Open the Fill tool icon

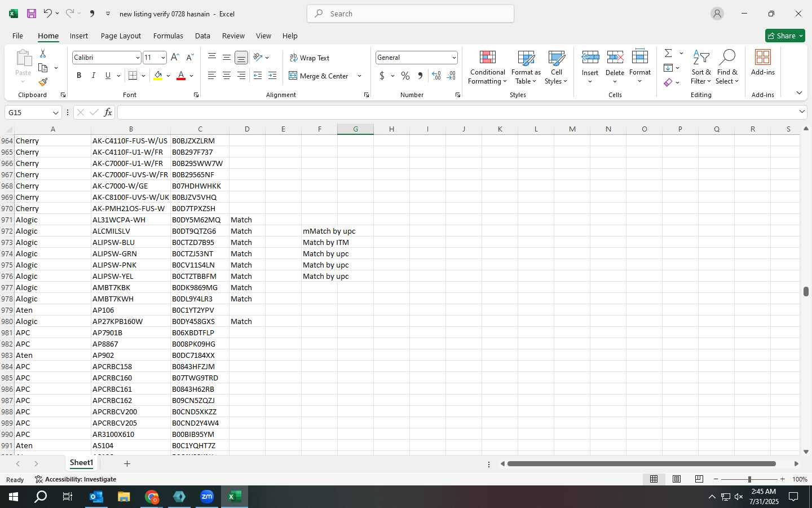668,68
